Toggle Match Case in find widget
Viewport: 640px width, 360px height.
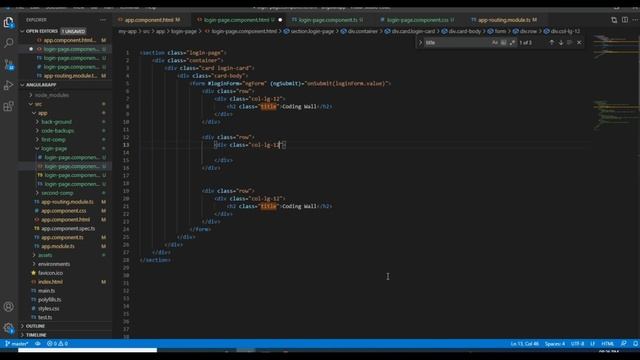click(495, 42)
